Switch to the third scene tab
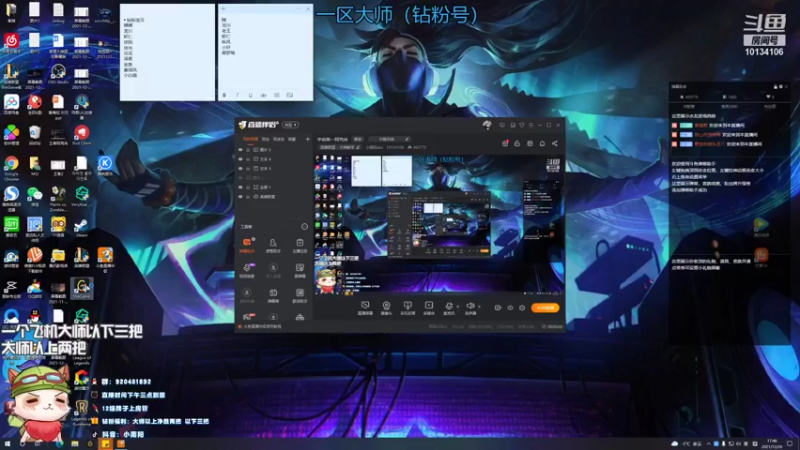800x450 pixels. (x=278, y=139)
